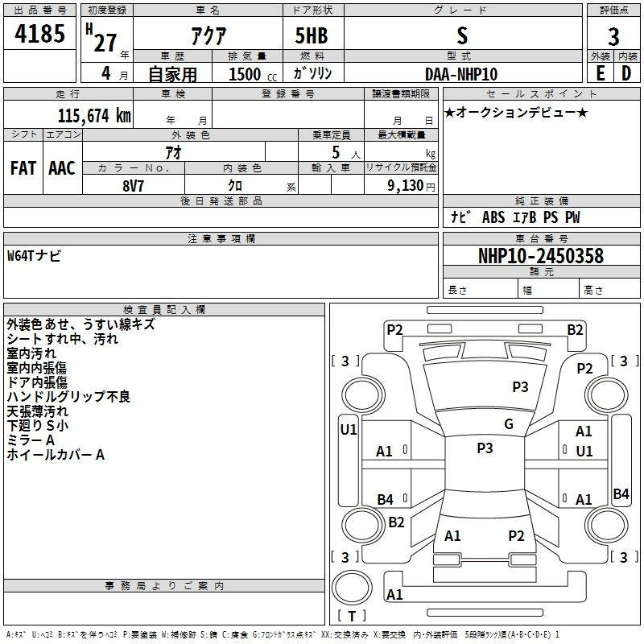This screenshot has width=644, height=644.
Task: Click the overall score value 3
Action: [x=613, y=37]
